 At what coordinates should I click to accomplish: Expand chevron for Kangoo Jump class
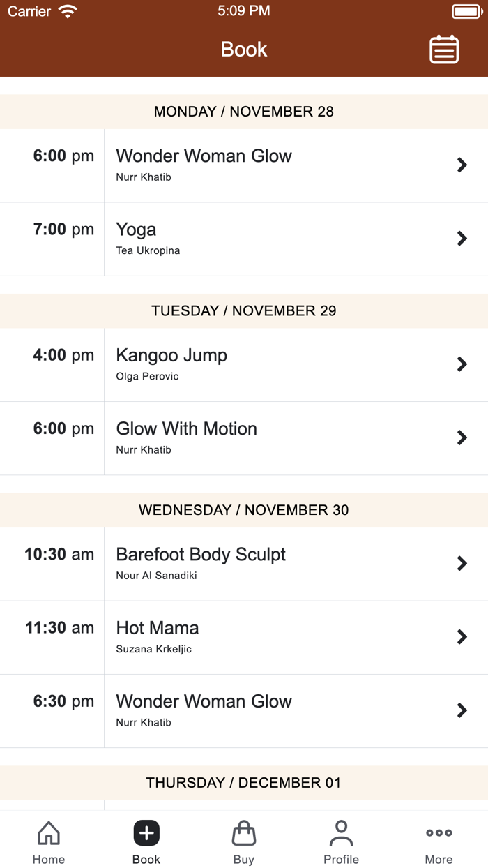coord(462,364)
